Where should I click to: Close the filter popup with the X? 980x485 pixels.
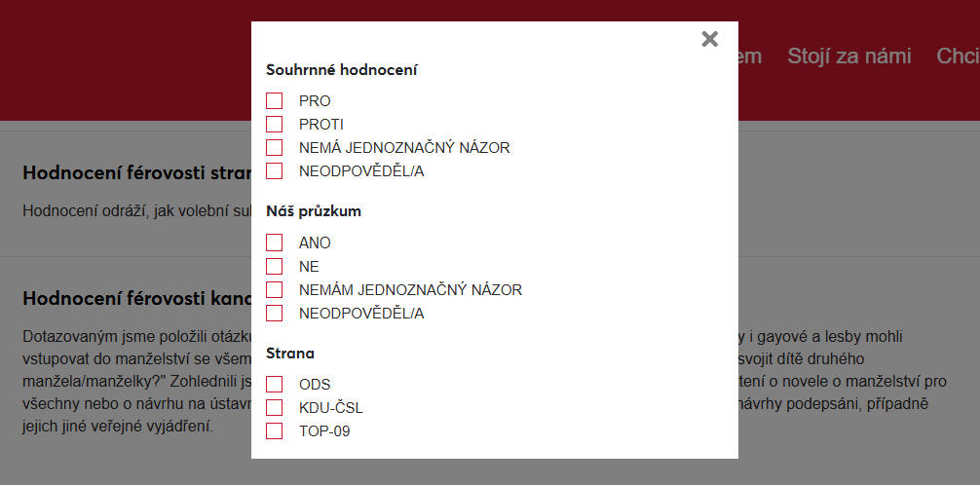click(x=709, y=39)
